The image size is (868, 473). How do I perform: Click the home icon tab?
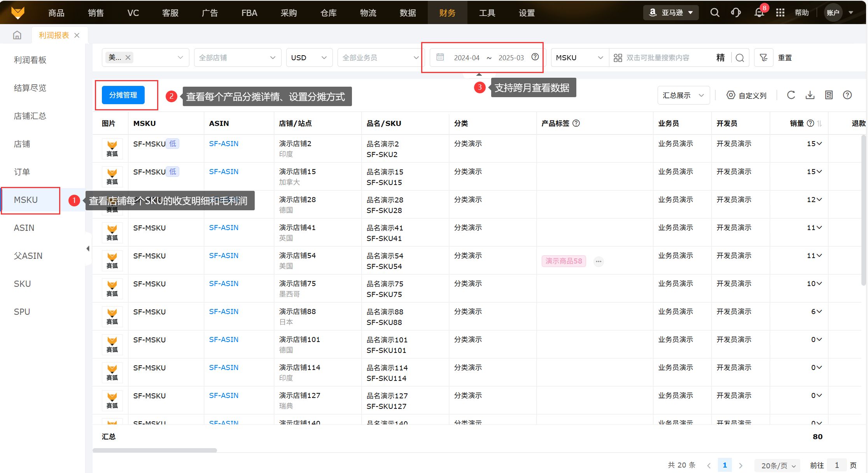pos(17,35)
